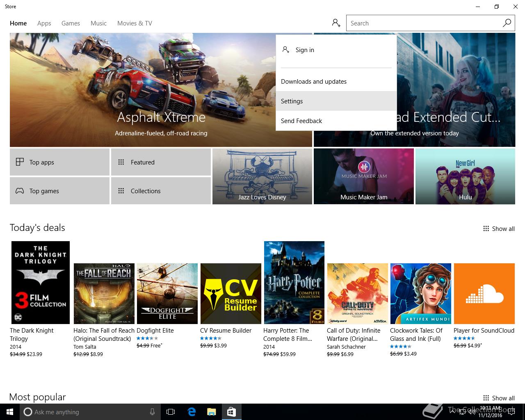The height and width of the screenshot is (420, 525).
Task: Open the Top games tile
Action: [x=59, y=191]
